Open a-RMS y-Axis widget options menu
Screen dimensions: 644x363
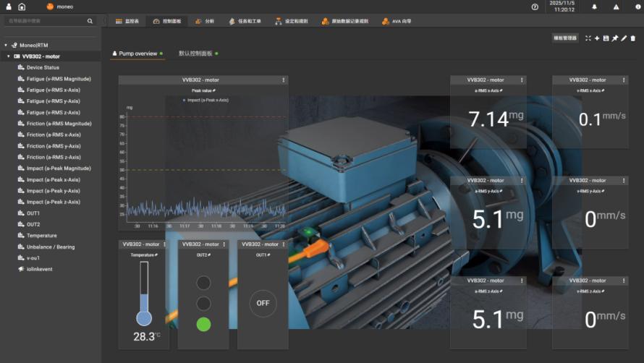pos(522,180)
